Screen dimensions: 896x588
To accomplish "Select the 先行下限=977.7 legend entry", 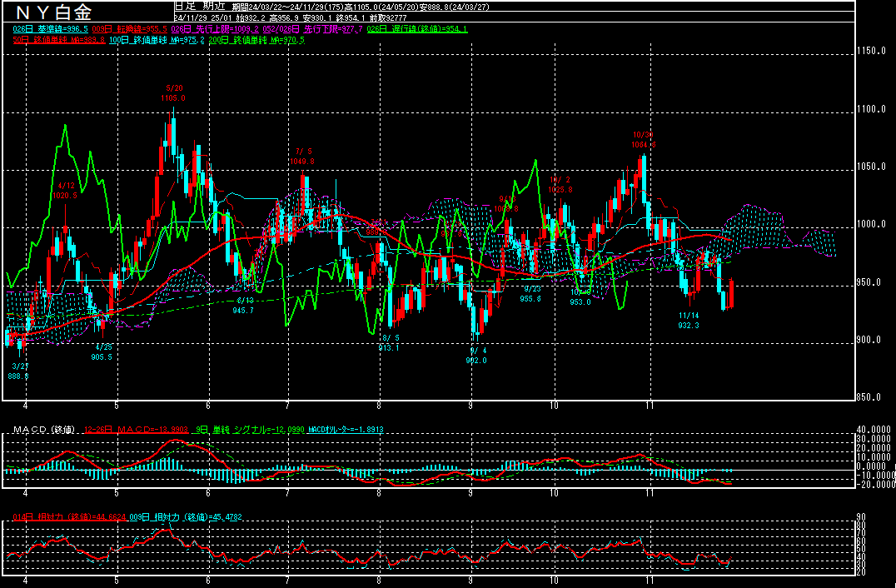I will coord(334,28).
